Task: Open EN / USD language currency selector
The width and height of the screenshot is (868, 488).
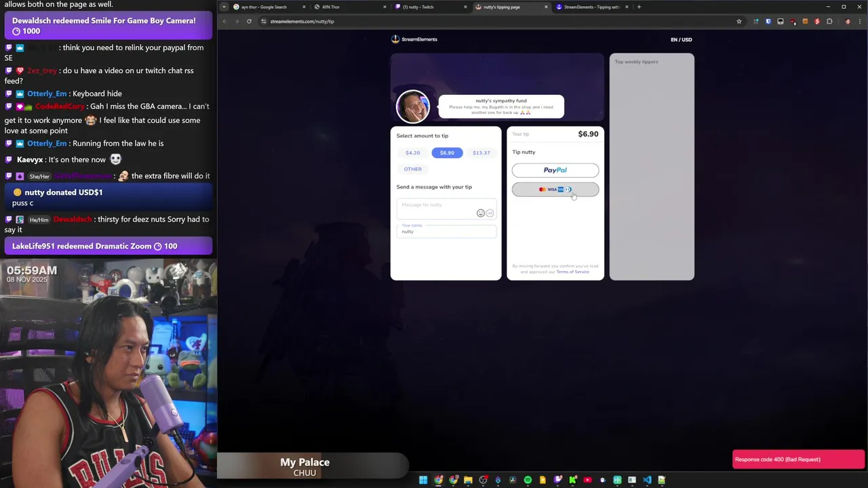Action: tap(682, 39)
